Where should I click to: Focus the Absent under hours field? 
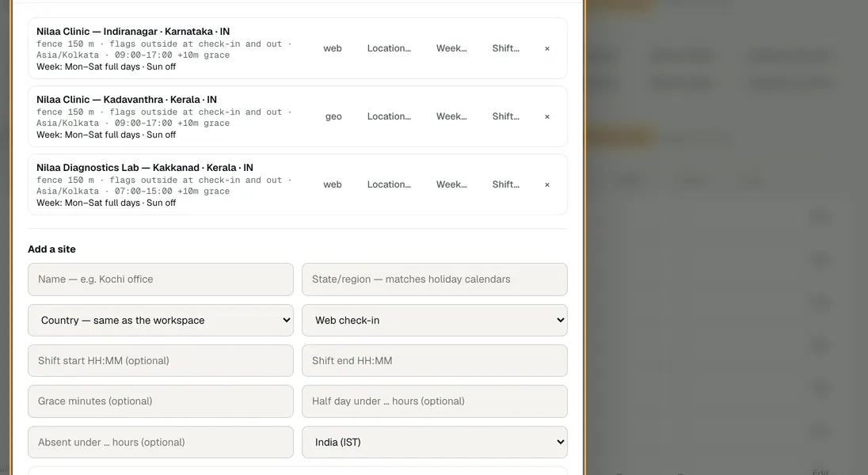(x=161, y=443)
